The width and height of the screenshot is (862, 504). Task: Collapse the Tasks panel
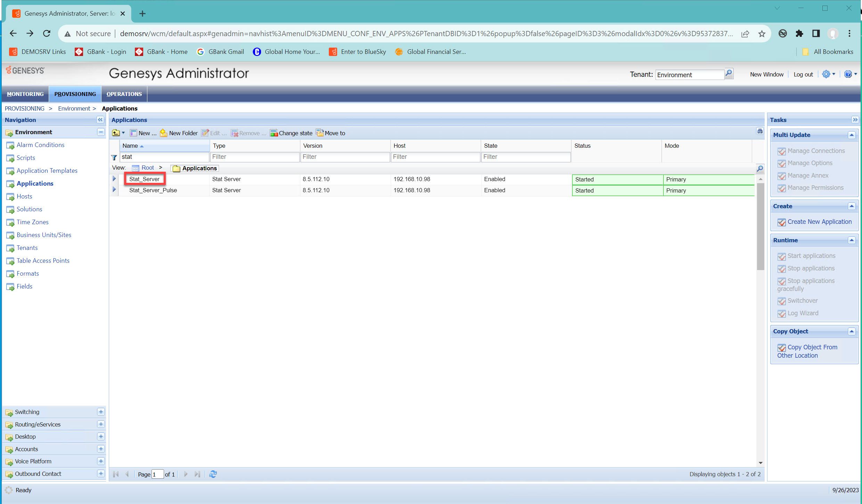point(855,120)
